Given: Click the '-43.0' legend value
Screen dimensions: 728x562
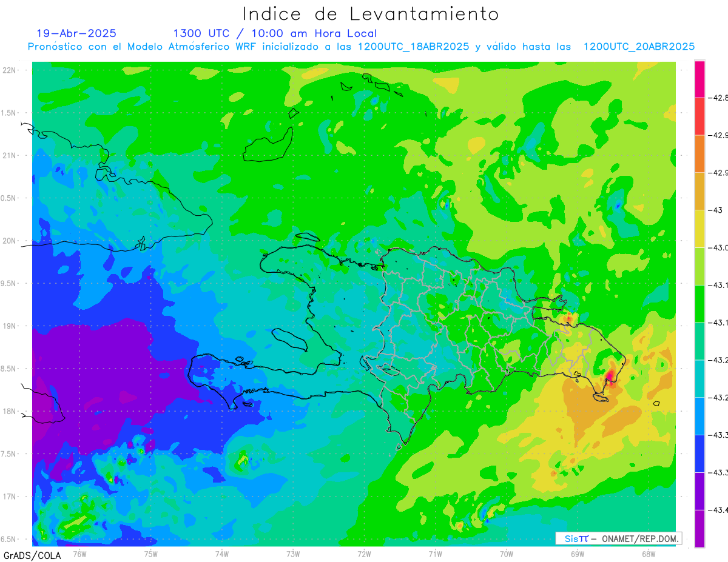Looking at the screenshot, I should pyautogui.click(x=718, y=247).
